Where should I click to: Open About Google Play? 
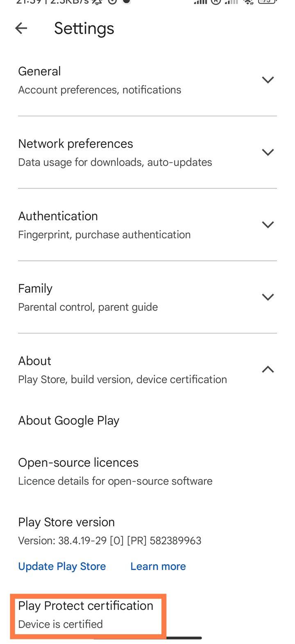[68, 421]
